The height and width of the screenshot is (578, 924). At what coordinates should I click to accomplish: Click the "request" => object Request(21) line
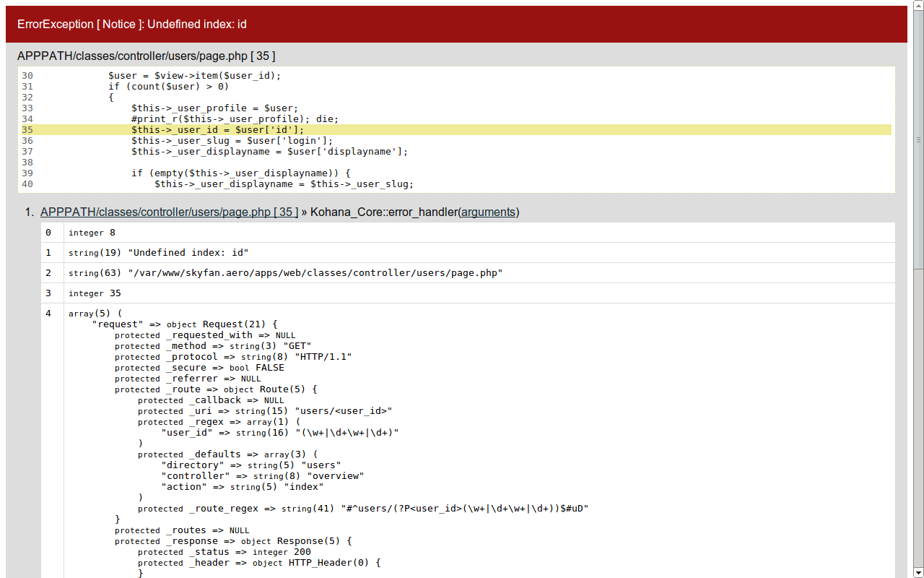[x=184, y=324]
